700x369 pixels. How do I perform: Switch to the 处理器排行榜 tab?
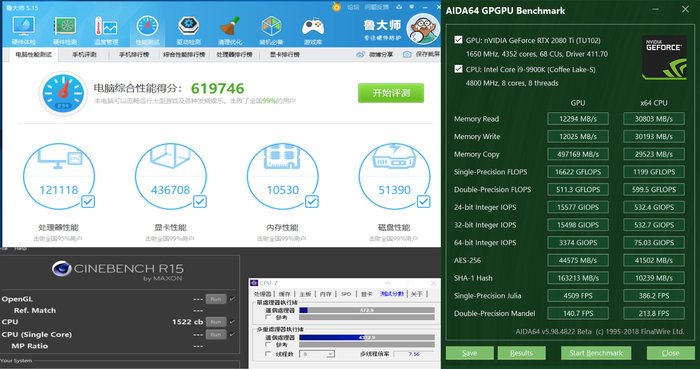[x=234, y=54]
